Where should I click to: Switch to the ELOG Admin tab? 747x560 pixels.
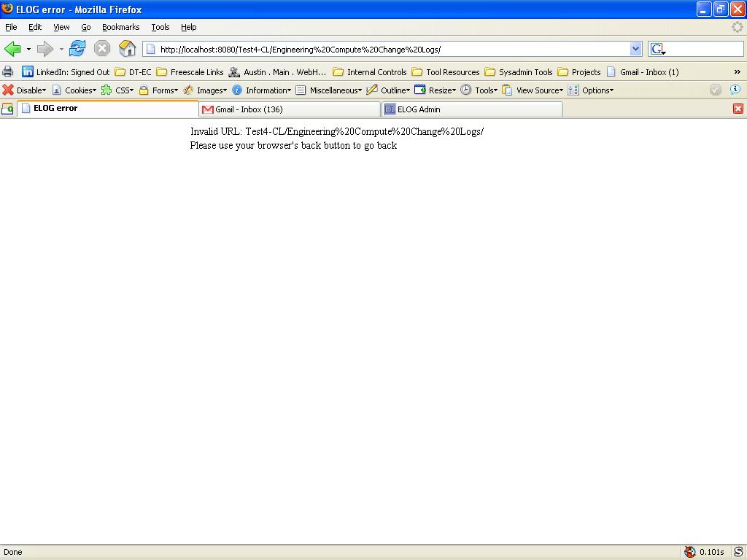pos(472,109)
